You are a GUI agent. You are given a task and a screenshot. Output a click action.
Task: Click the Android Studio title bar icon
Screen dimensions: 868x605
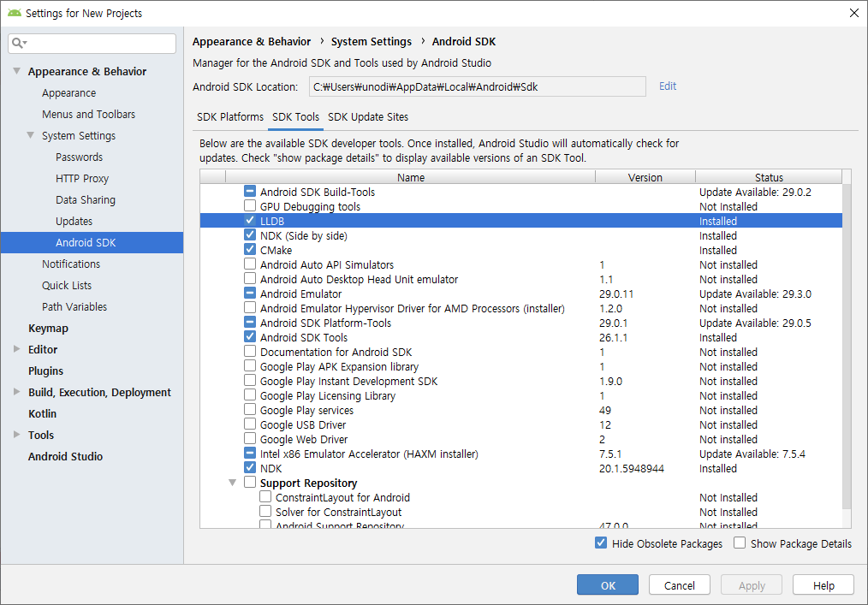tap(15, 13)
